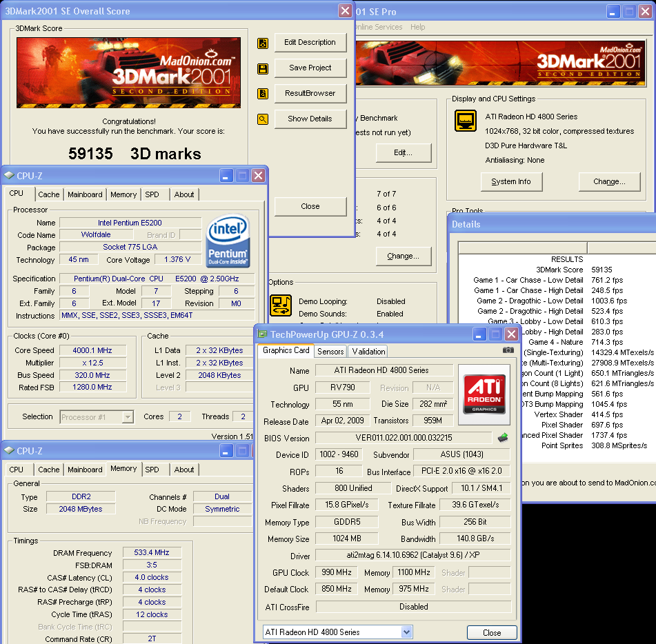Click the display monitor icon in 3DMark settings
This screenshot has width=656, height=644.
point(466,121)
